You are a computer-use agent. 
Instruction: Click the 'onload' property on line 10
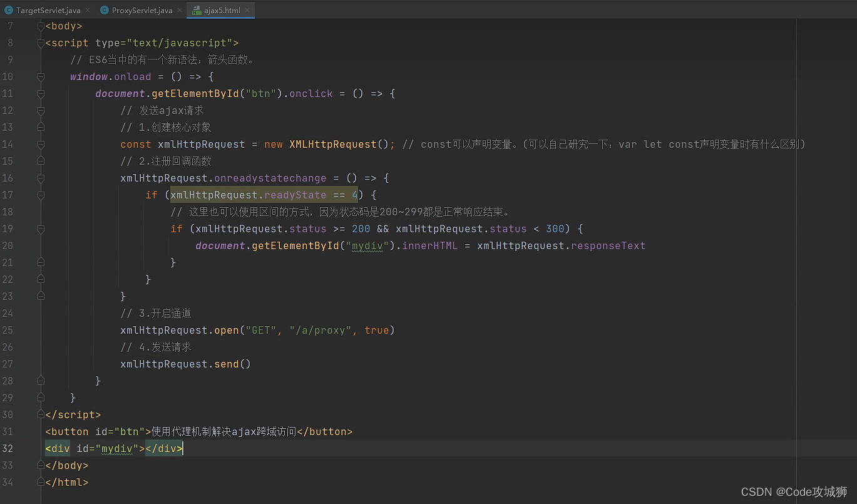coord(133,77)
